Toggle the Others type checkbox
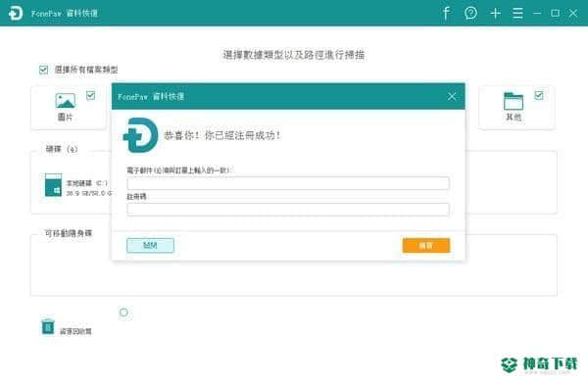Image resolution: width=588 pixels, height=386 pixels. pos(539,95)
